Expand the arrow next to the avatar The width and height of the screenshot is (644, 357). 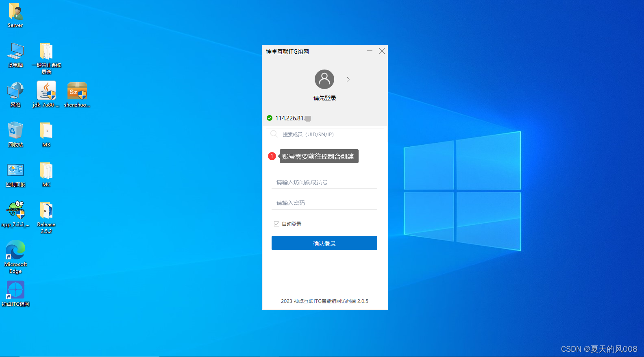point(348,79)
